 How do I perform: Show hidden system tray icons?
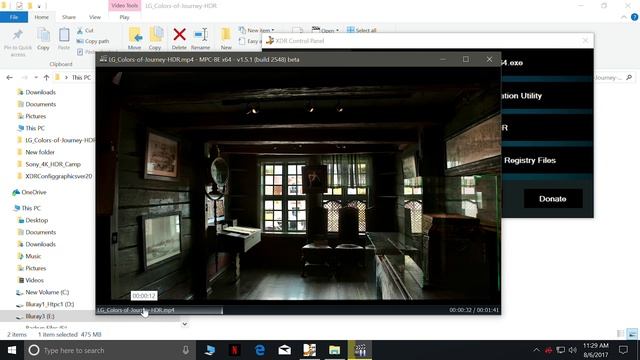tap(536, 350)
